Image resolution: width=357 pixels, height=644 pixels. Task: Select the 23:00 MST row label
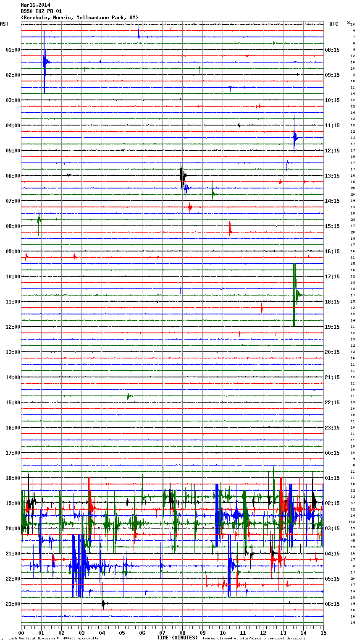13,604
